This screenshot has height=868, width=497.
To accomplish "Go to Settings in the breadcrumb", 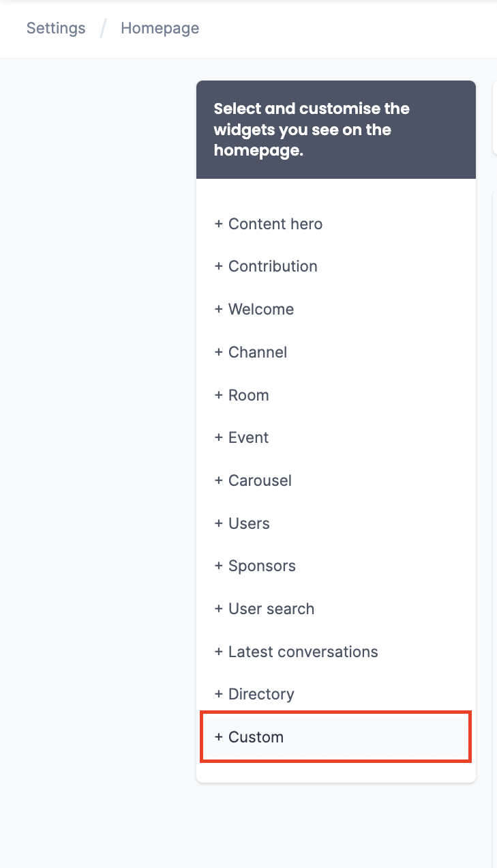I will pos(56,28).
